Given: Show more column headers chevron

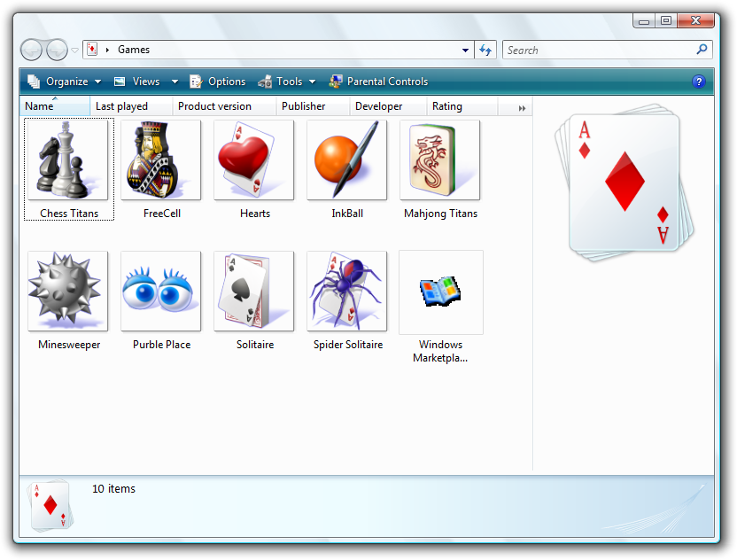Looking at the screenshot, I should 522,108.
